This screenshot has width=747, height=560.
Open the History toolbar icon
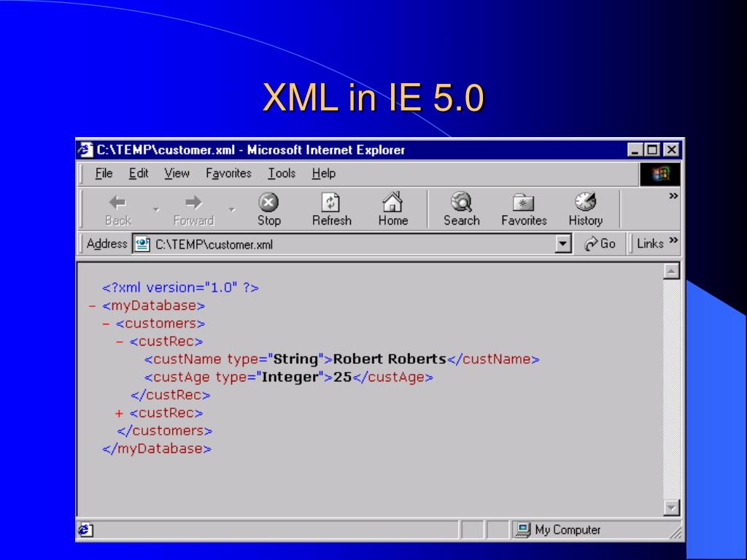(586, 202)
